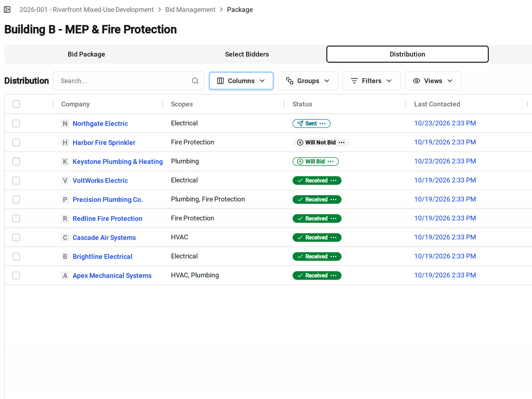Select the Distribution tab

pos(407,54)
